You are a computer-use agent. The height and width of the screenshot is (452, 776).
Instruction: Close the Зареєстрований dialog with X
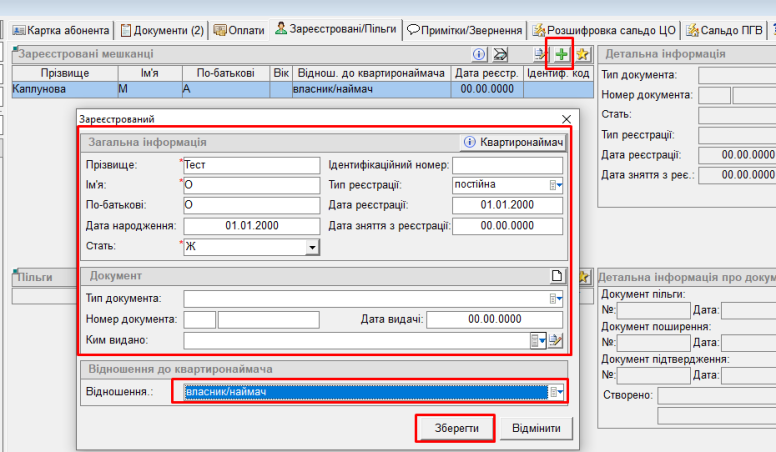pyautogui.click(x=567, y=118)
